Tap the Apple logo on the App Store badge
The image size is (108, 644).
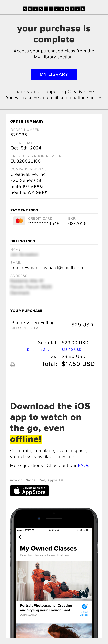click(17, 491)
